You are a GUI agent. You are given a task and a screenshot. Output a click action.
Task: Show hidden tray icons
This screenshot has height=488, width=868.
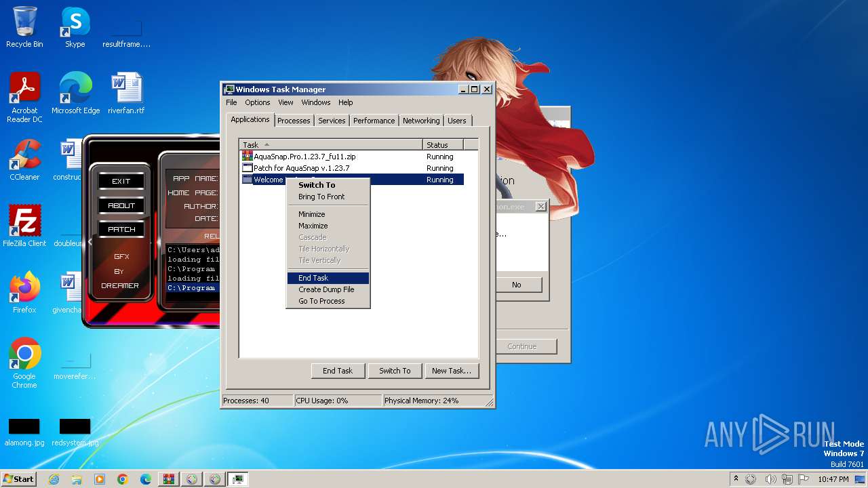[x=736, y=479]
